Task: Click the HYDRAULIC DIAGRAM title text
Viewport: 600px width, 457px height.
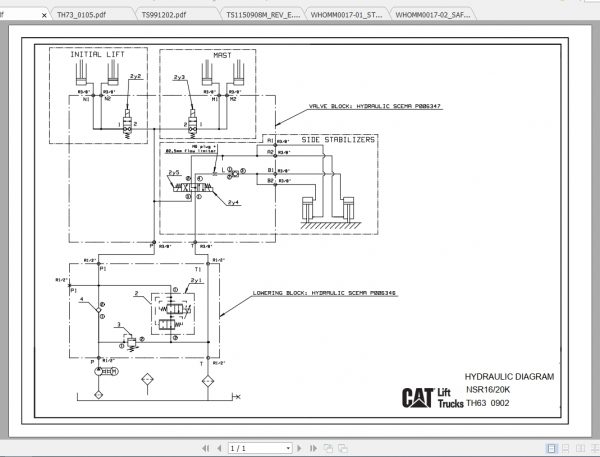Action: (509, 377)
